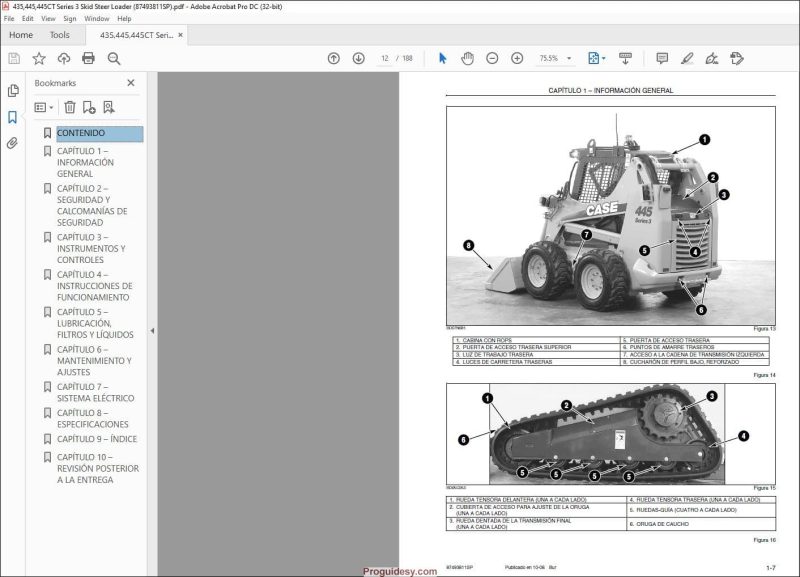
Task: Save the document using the save icon
Action: click(12, 58)
